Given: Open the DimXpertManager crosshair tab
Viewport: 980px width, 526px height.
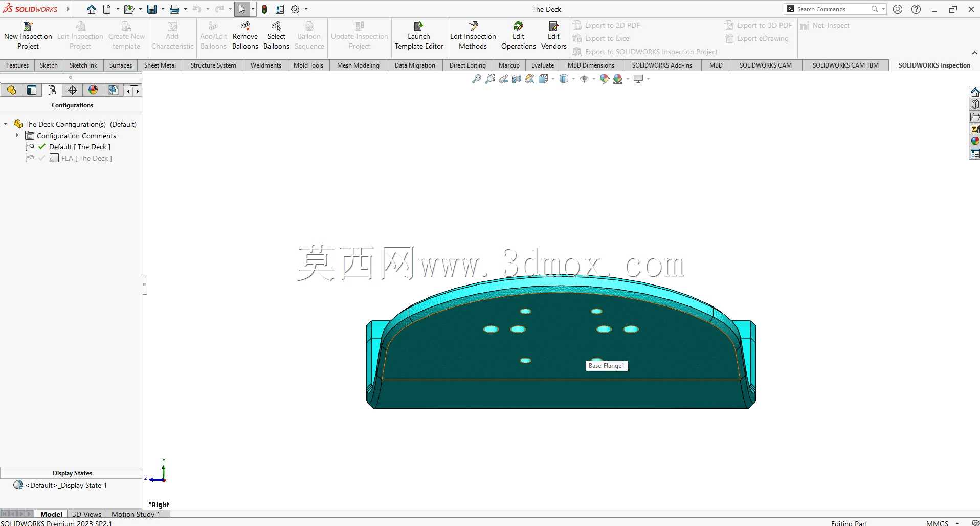Looking at the screenshot, I should point(73,91).
